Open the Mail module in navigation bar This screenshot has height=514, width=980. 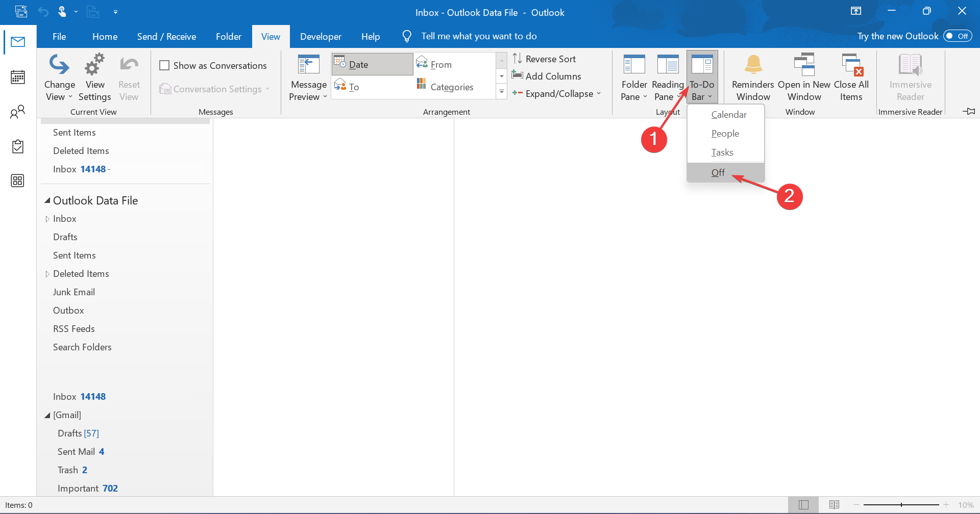(18, 42)
